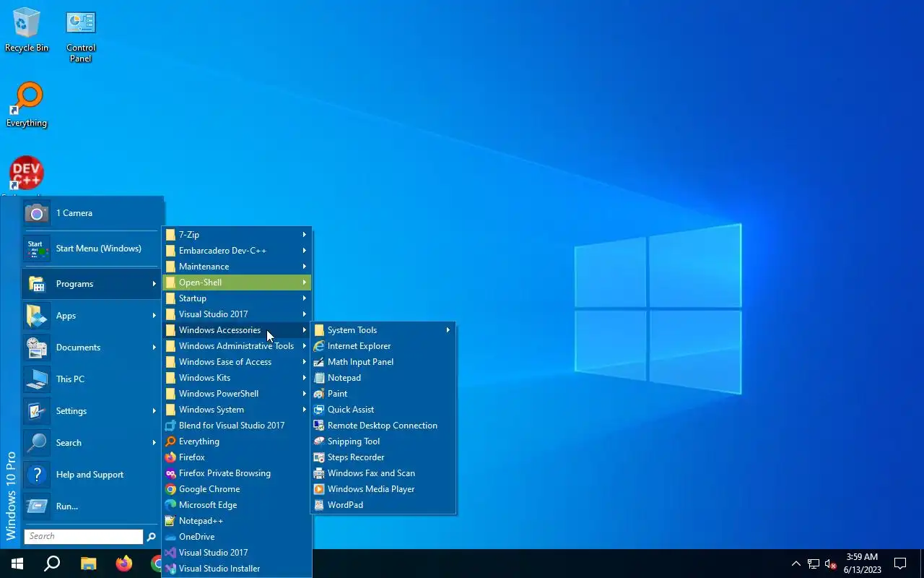Viewport: 924px width, 578px height.
Task: Click the muted volume tray icon
Action: click(x=831, y=564)
